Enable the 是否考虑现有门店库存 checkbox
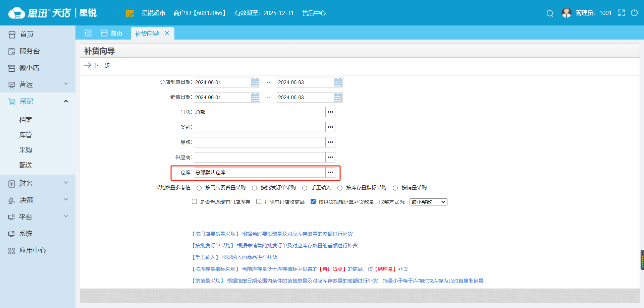This screenshot has height=308, width=644. coord(195,201)
